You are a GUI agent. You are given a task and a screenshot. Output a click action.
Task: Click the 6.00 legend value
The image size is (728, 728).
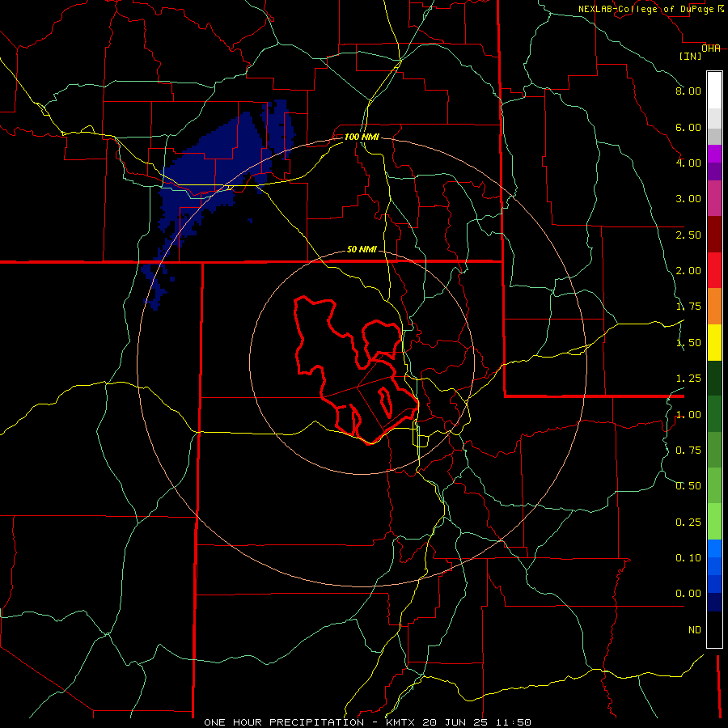pyautogui.click(x=688, y=127)
